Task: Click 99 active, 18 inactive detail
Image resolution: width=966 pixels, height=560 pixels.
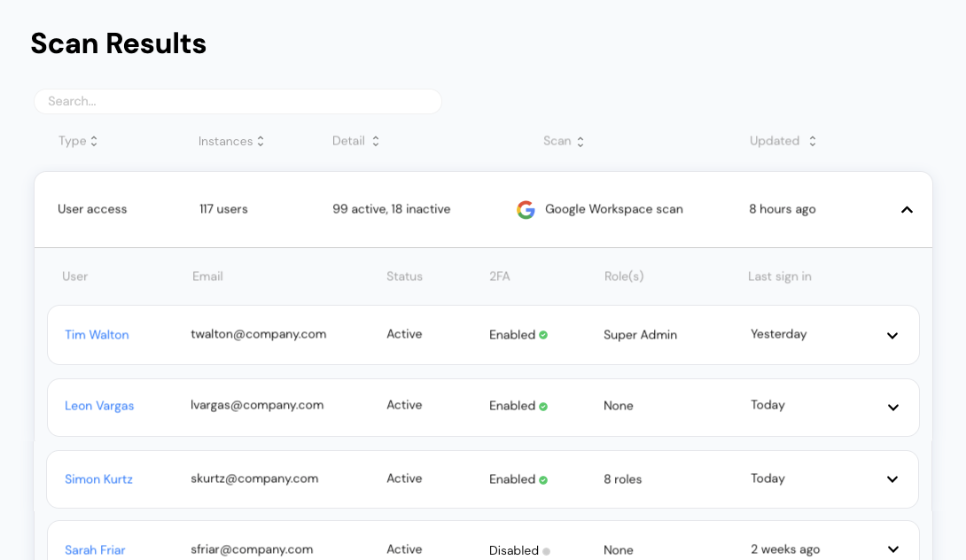Action: click(391, 209)
